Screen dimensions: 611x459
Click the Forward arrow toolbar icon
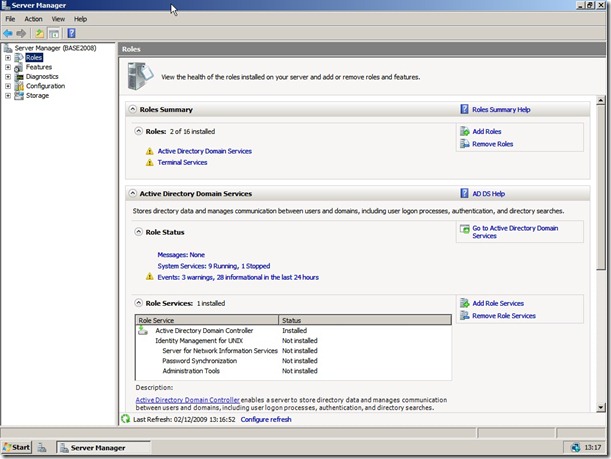[21, 34]
